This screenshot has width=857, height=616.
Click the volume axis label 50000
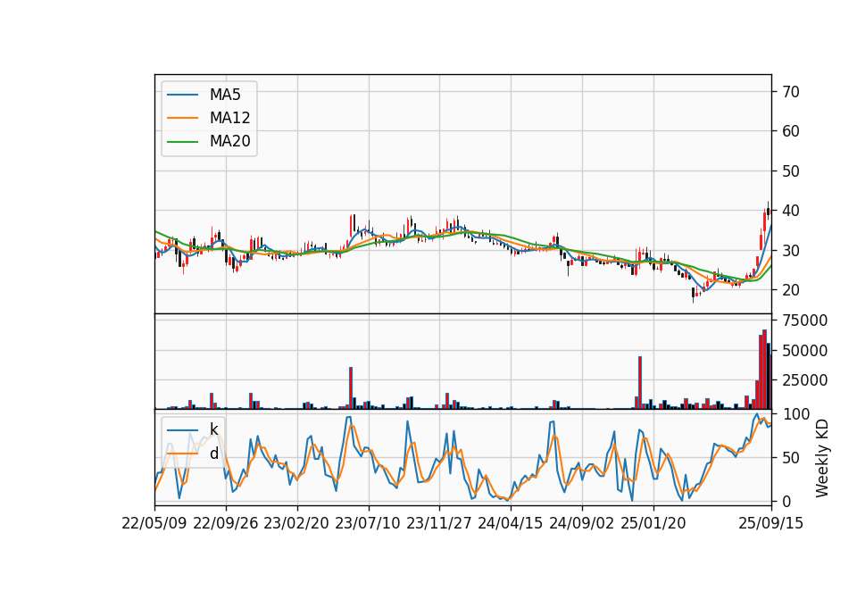coord(804,350)
